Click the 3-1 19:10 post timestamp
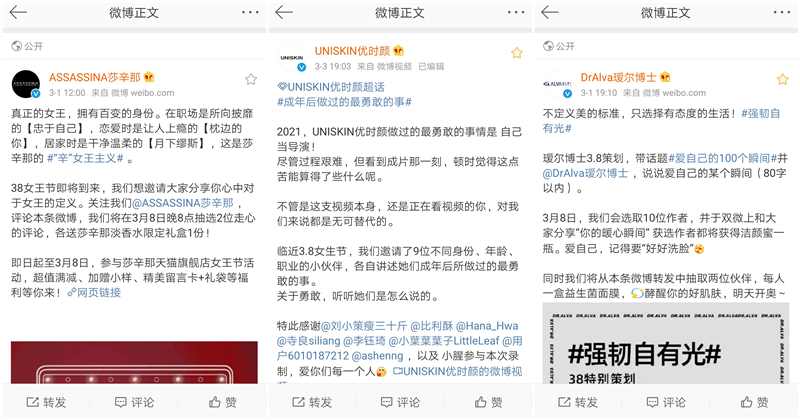Viewport: 800px width, 420px height. click(x=599, y=93)
